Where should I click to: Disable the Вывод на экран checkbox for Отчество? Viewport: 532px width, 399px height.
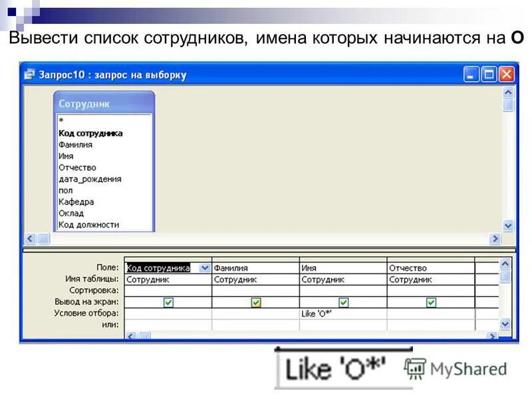[431, 303]
